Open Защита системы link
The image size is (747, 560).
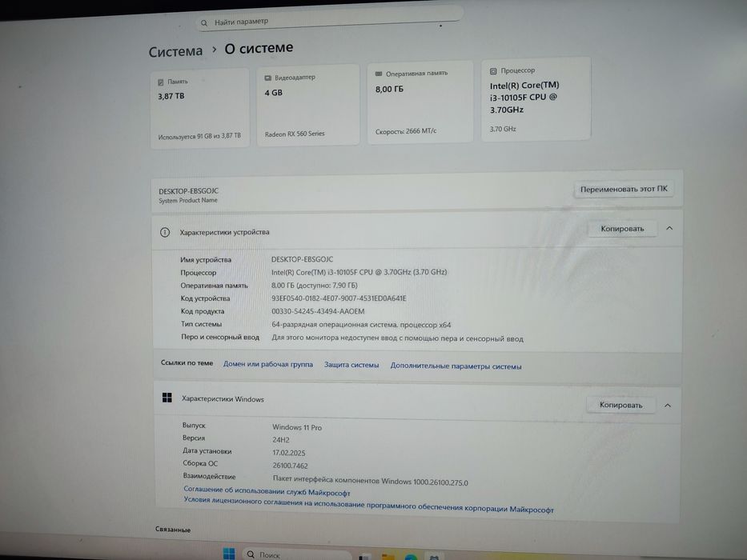pos(351,366)
